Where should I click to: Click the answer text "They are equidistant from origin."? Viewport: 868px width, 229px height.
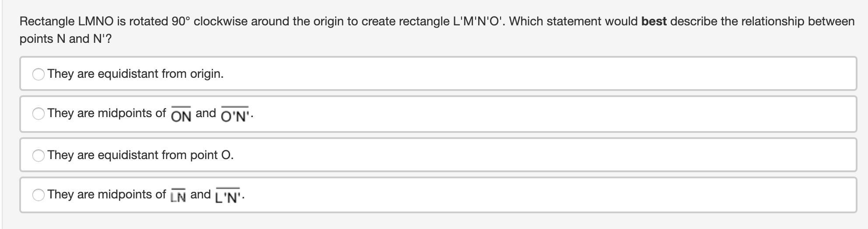[x=136, y=74]
